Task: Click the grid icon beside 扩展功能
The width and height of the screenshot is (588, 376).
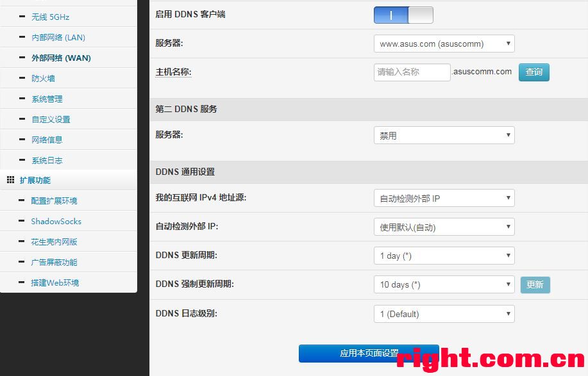Action: pos(10,180)
